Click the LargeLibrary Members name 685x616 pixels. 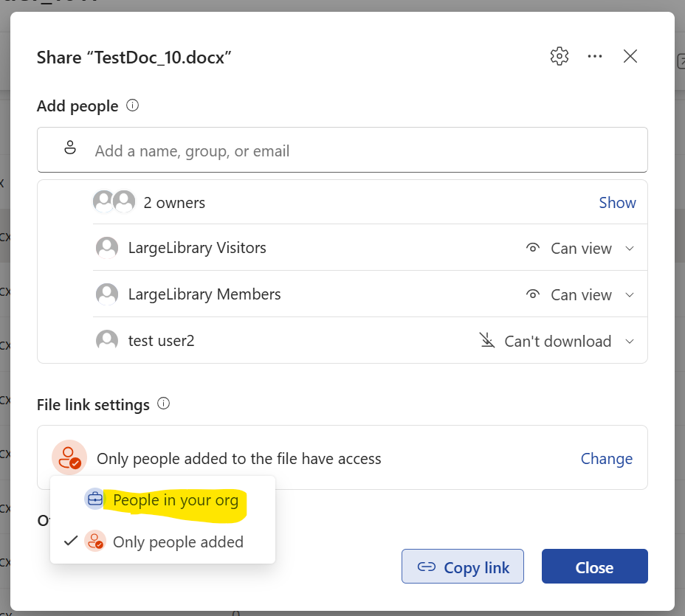point(204,294)
